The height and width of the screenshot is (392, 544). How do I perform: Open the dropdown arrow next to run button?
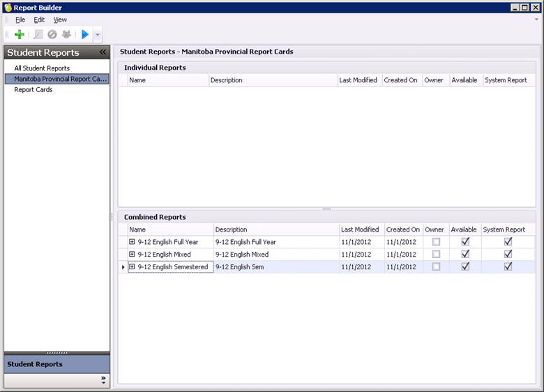98,34
